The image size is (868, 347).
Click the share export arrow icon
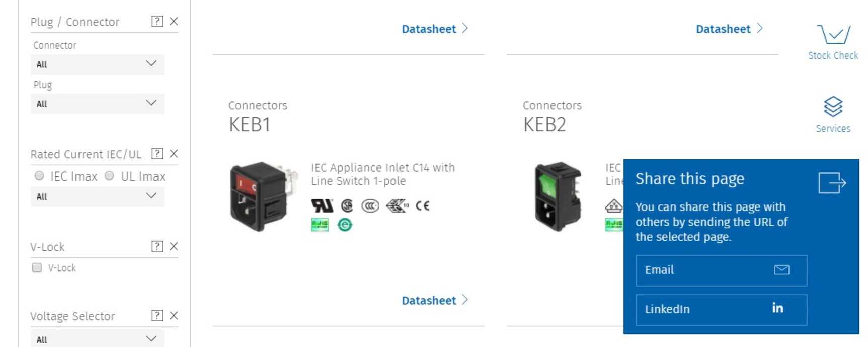832,183
